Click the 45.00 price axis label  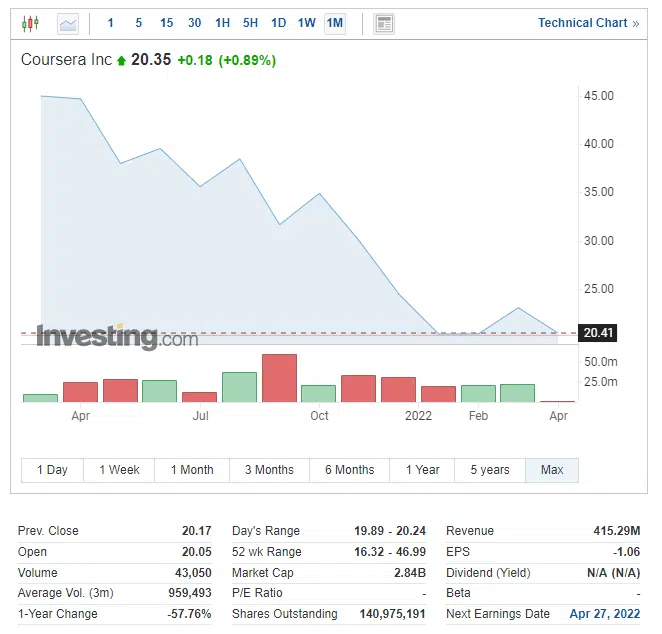pos(599,96)
